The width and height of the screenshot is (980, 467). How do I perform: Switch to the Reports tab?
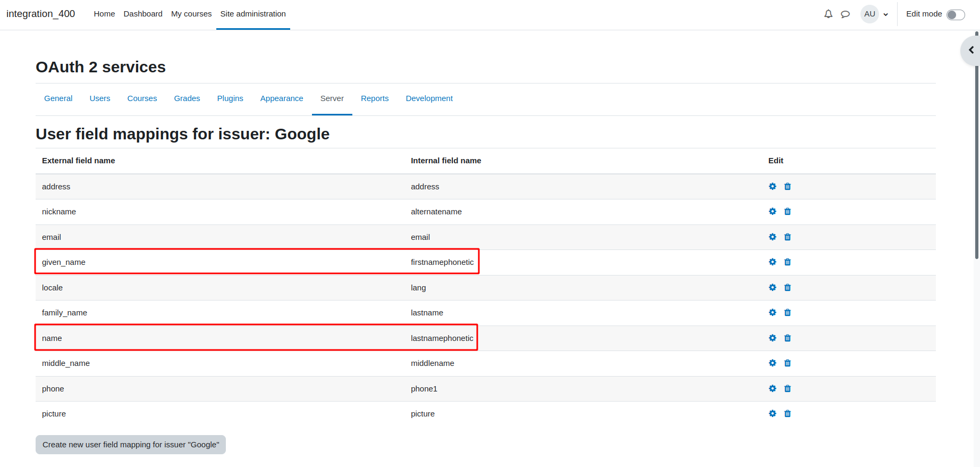(x=375, y=98)
